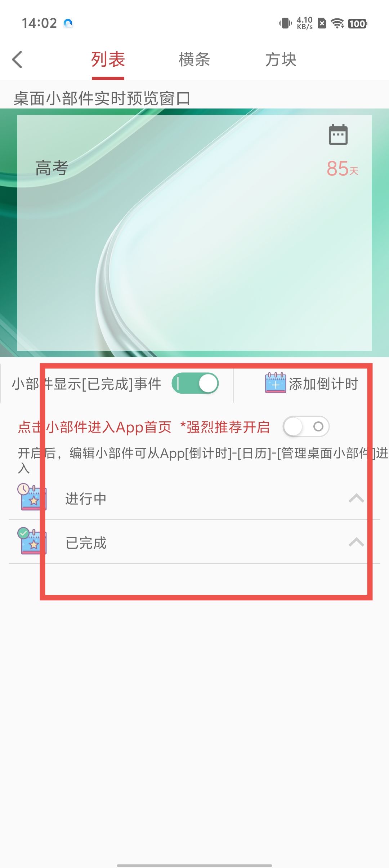
Task: Disable showing completed events on widget
Action: [x=196, y=383]
